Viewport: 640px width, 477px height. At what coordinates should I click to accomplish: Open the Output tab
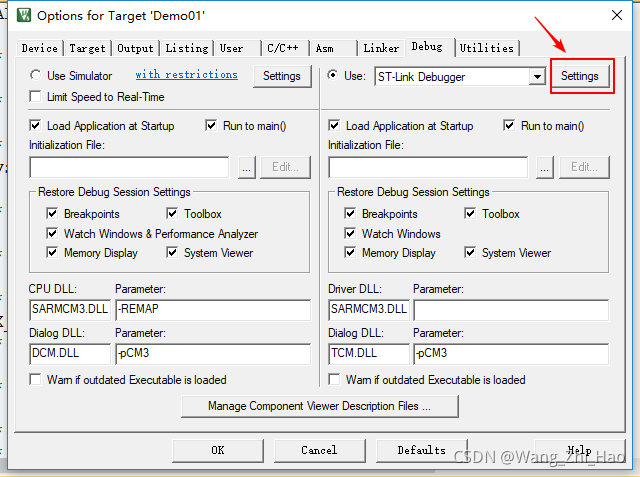click(136, 48)
